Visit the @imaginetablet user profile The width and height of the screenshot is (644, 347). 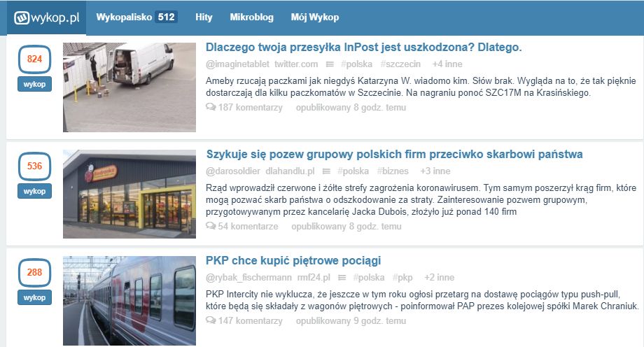[237, 64]
